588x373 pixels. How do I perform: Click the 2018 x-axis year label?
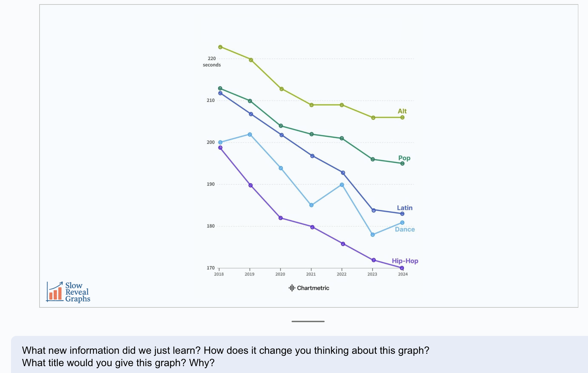tap(219, 274)
